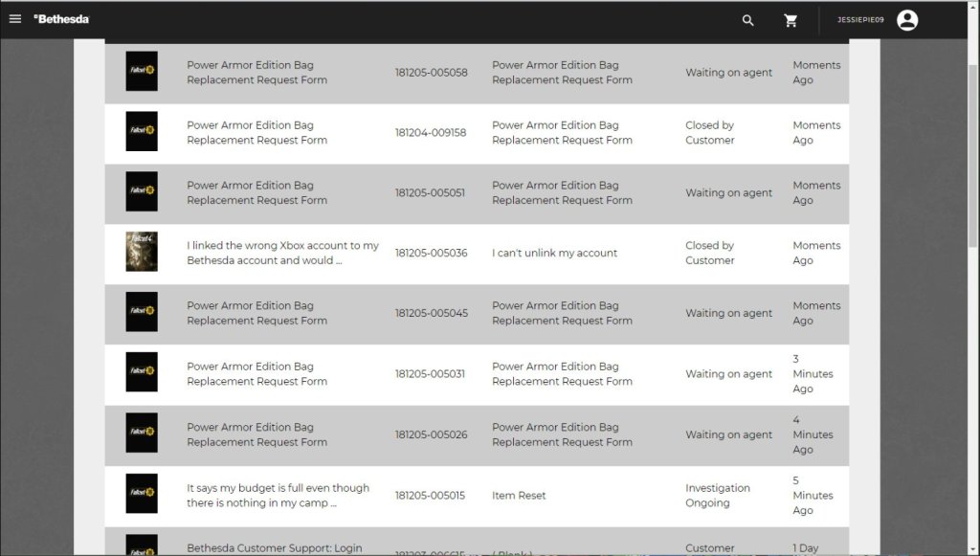Click Fallout thumbnail for ticket 181205-005051
980x556 pixels.
142,191
